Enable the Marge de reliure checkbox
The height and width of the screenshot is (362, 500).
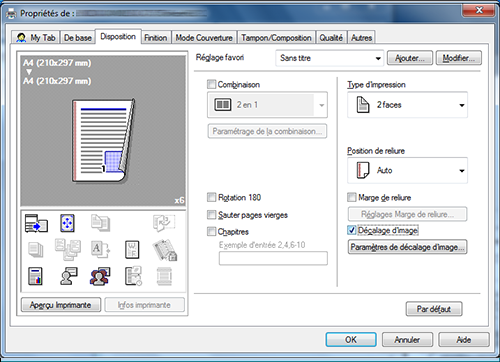coord(352,197)
